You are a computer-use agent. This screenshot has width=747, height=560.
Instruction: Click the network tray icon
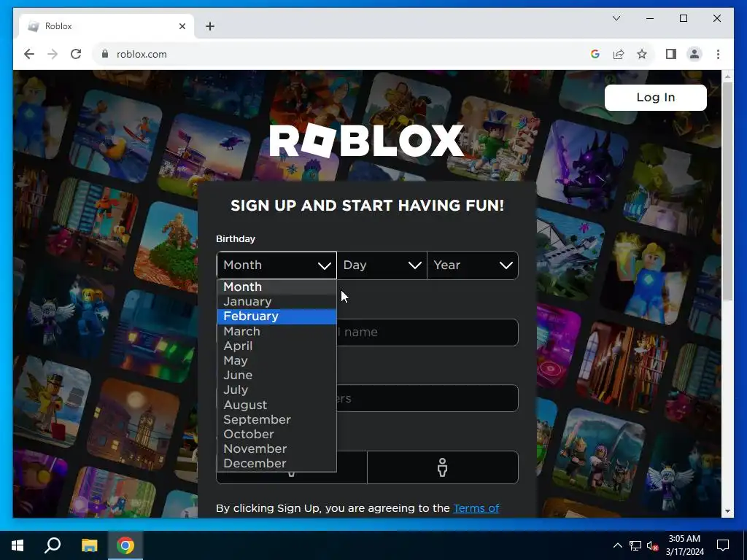click(635, 545)
